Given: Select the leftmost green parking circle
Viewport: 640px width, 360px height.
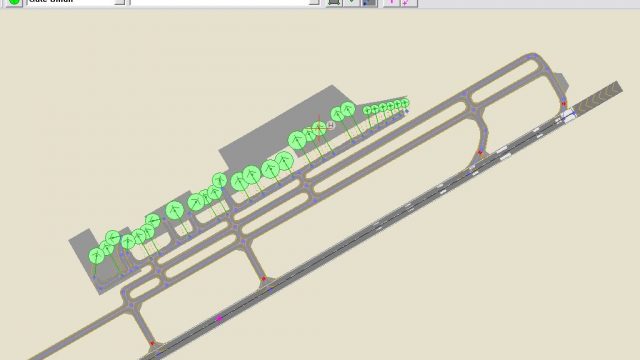Looking at the screenshot, I should pyautogui.click(x=97, y=256).
